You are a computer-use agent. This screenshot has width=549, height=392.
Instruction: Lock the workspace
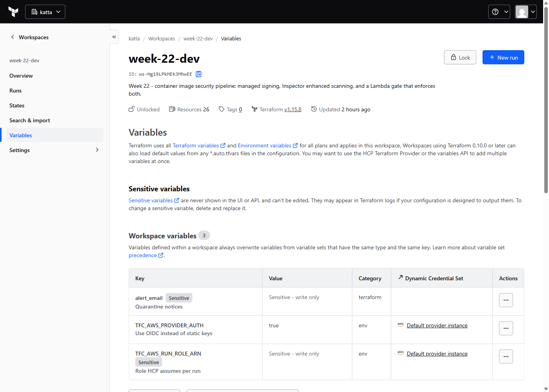(460, 57)
